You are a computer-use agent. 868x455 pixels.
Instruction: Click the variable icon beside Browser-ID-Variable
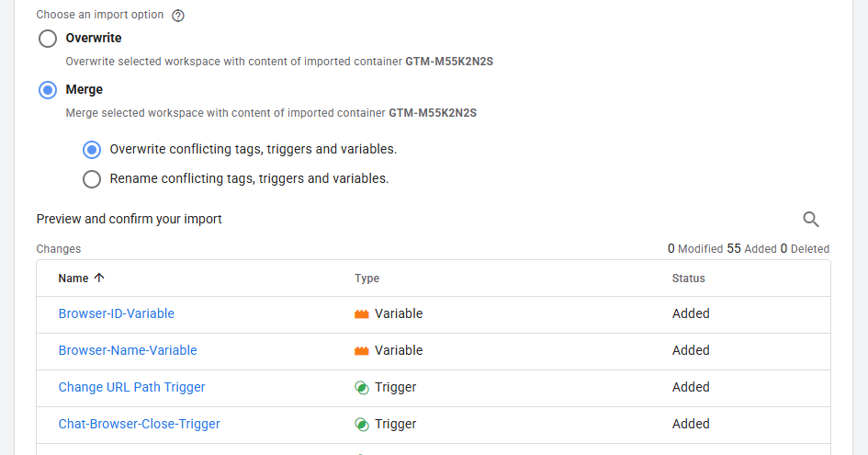point(362,313)
